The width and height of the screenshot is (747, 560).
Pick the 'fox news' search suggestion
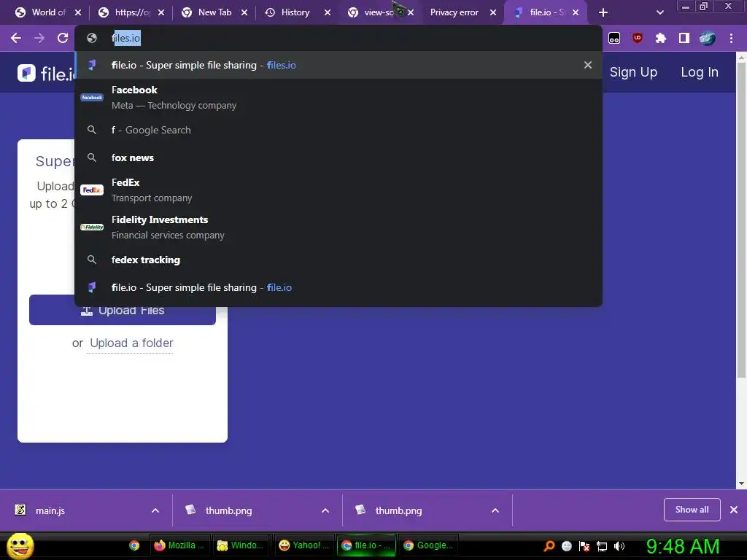pyautogui.click(x=338, y=157)
